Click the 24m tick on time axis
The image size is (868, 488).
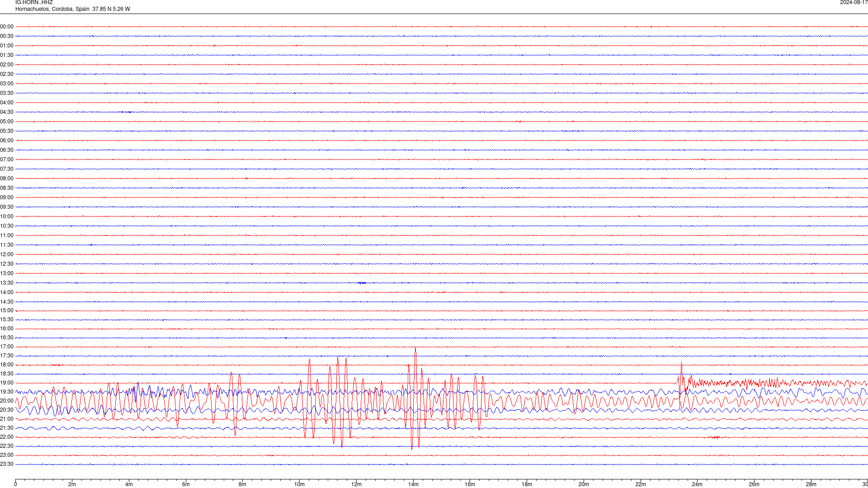(x=697, y=484)
